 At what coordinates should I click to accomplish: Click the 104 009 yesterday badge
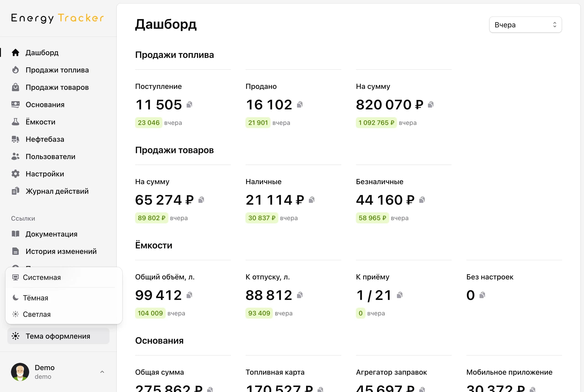[150, 313]
